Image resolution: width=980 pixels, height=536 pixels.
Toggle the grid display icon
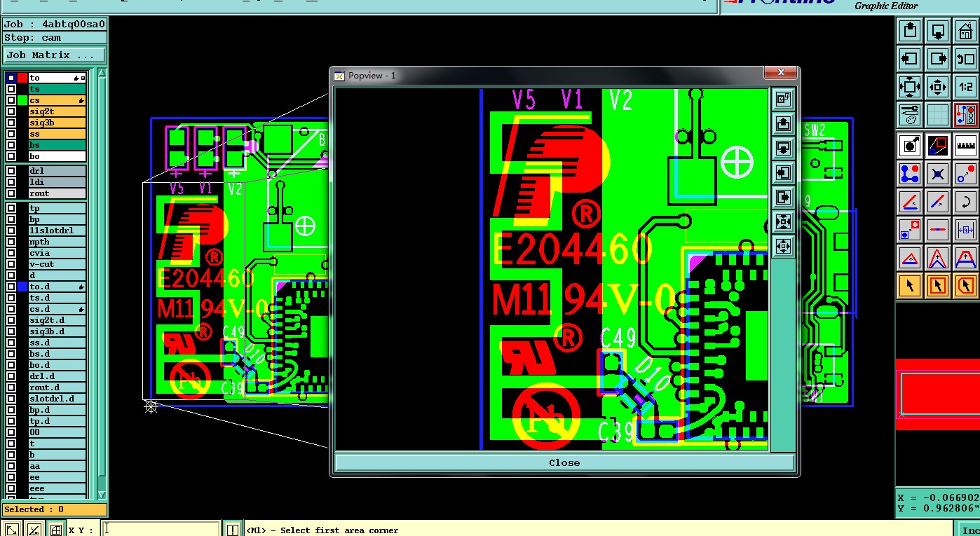(938, 114)
